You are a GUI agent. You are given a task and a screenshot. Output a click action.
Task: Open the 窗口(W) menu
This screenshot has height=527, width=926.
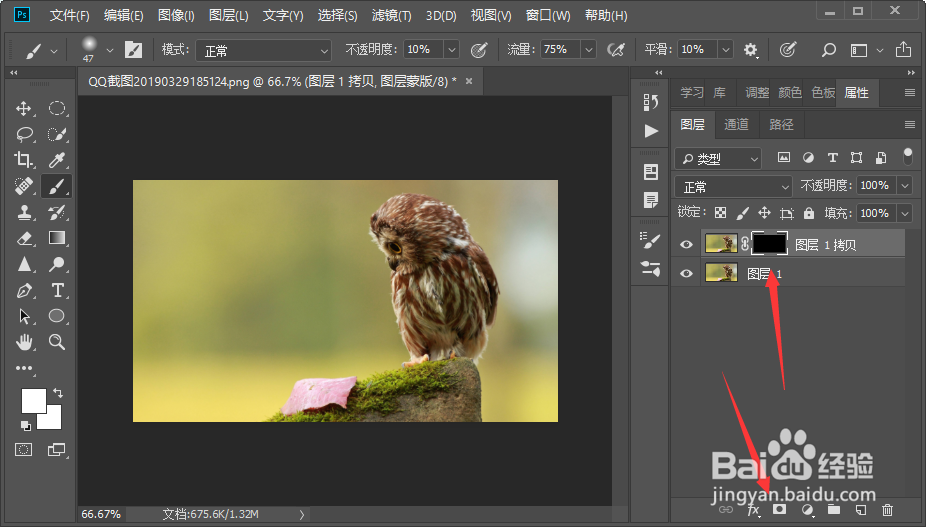(548, 15)
